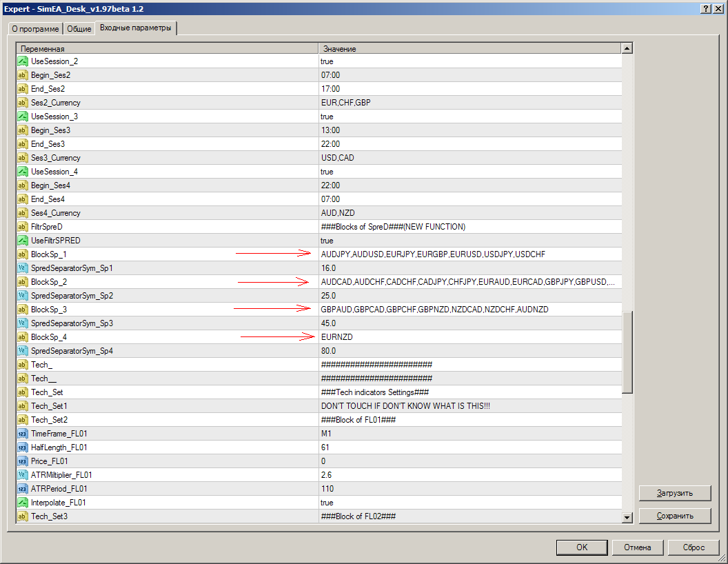Click the string icon beside FiltrSpreD
Screen dimensions: 728x564
(x=22, y=227)
